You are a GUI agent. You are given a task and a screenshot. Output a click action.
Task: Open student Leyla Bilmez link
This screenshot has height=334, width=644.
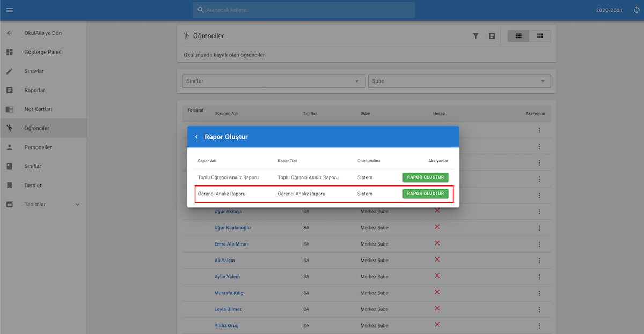pyautogui.click(x=228, y=310)
